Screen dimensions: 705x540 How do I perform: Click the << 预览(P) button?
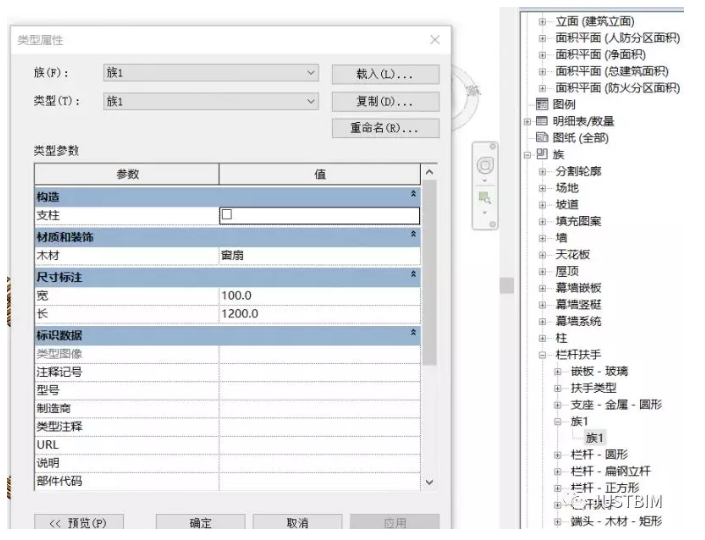79,522
